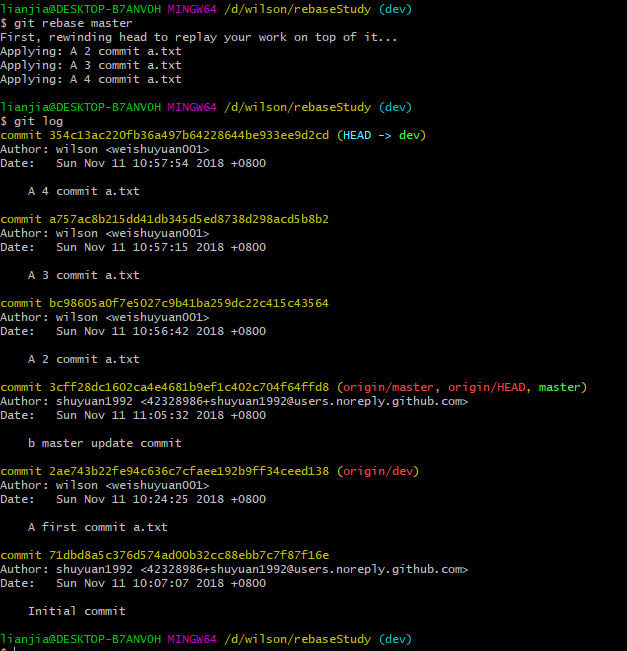The width and height of the screenshot is (627, 651).
Task: Click the 'git log' command line
Action: (x=32, y=121)
